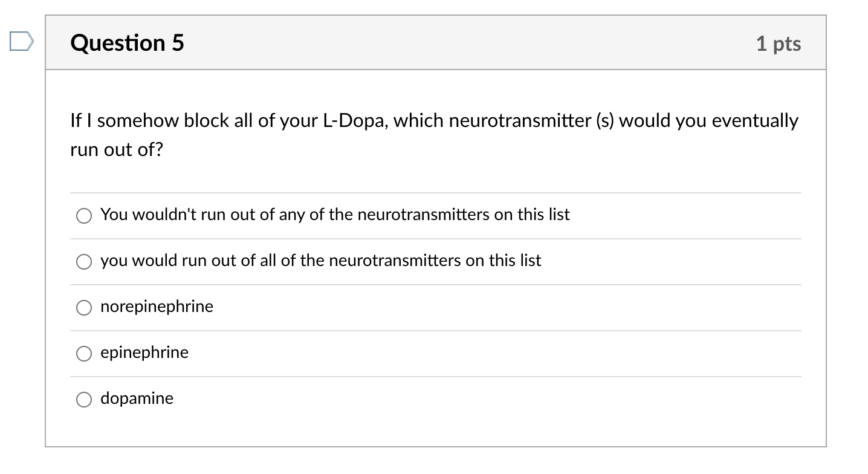Flag Question 5 with the flag icon
Screen dimensions: 868x474
pos(19,42)
